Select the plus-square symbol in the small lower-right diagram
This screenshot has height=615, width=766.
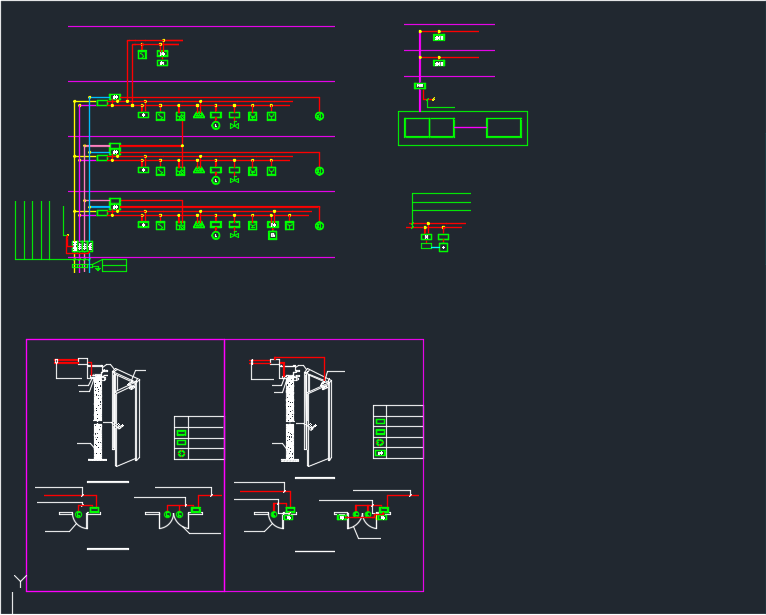(443, 248)
